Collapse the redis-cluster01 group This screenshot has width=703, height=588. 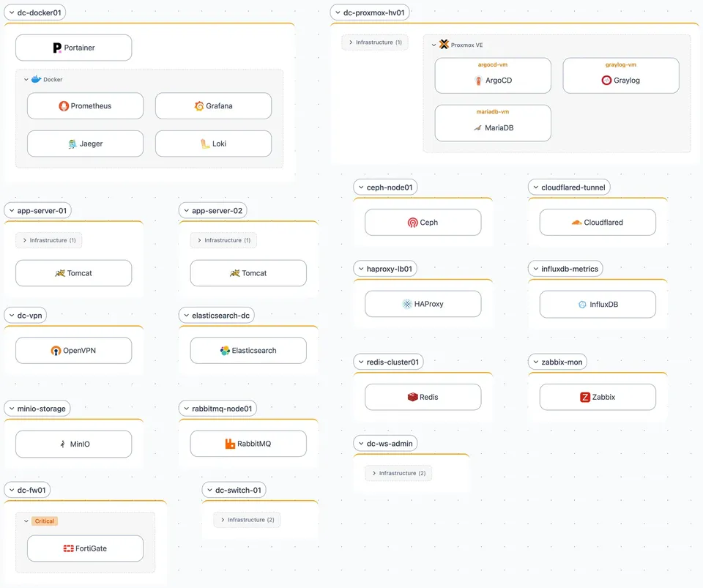coord(361,362)
